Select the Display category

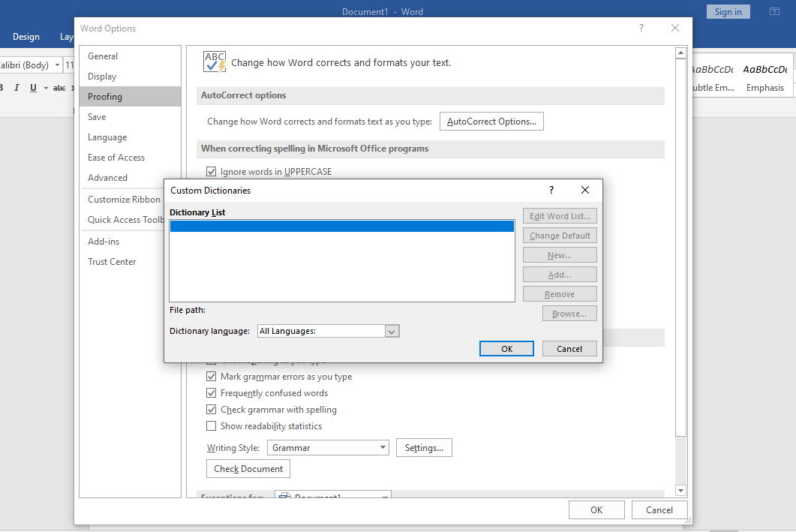pos(130,76)
